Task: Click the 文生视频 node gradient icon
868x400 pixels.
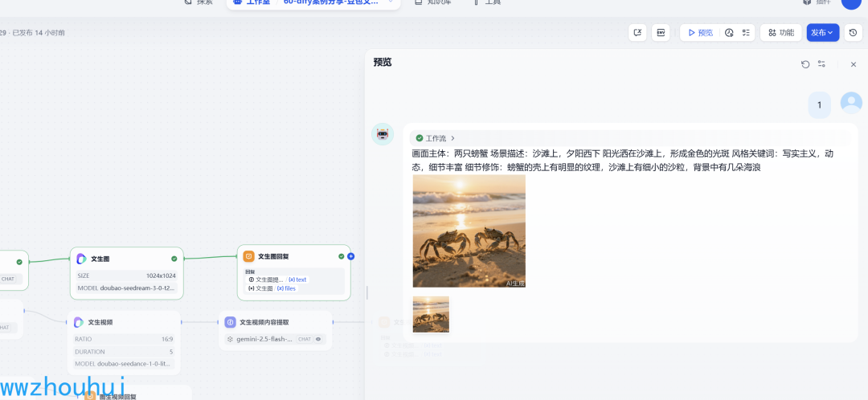Action: [79, 322]
